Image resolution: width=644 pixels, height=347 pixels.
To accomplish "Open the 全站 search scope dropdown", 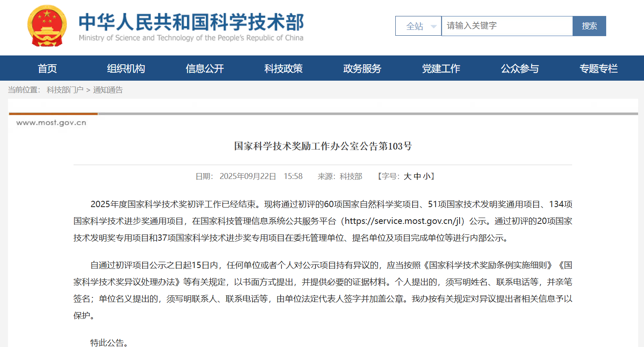I will point(418,26).
